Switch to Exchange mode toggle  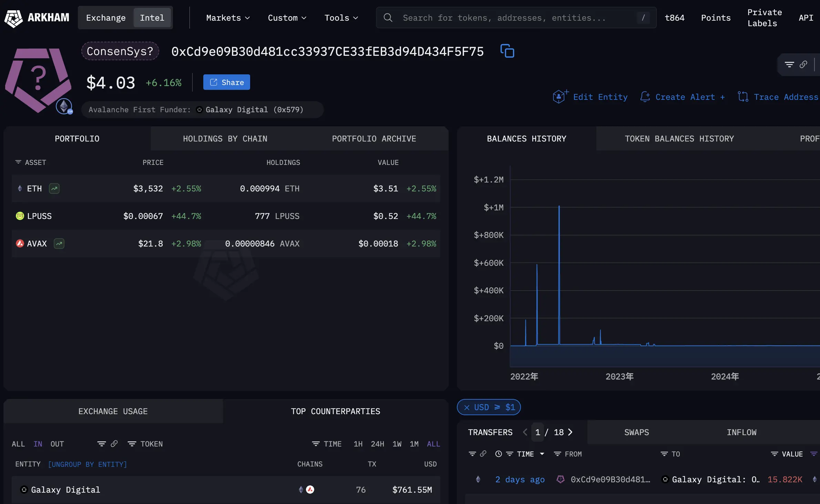pyautogui.click(x=106, y=18)
